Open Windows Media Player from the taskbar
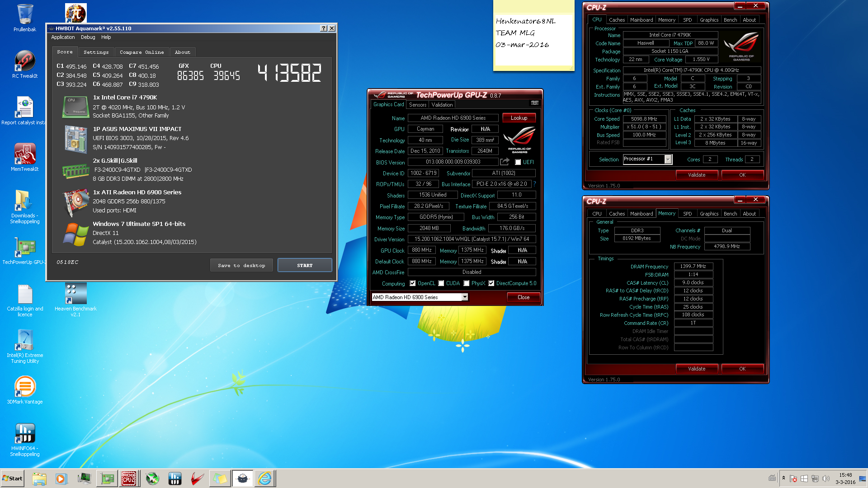Screen dimensions: 868x488 click(x=61, y=479)
